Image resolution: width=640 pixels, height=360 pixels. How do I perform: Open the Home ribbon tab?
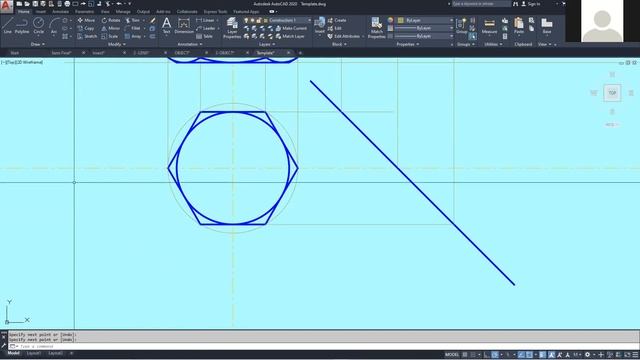[24, 12]
